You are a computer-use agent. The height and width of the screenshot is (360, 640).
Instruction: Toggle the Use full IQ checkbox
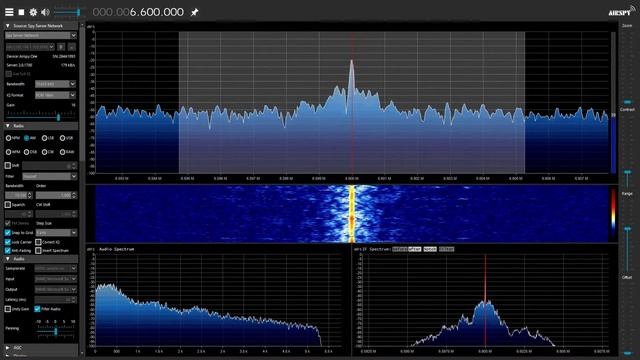click(9, 74)
